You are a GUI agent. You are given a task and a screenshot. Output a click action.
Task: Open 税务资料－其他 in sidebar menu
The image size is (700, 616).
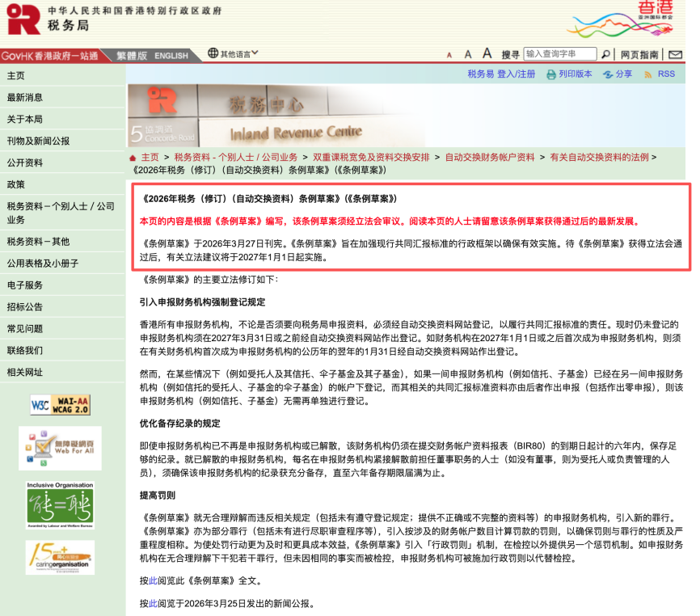click(x=38, y=242)
